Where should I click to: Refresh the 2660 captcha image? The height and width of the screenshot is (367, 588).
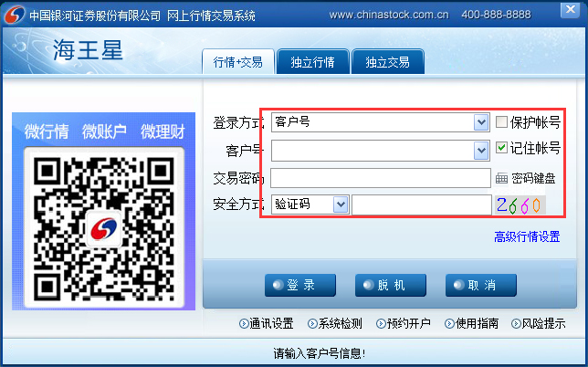coord(520,205)
